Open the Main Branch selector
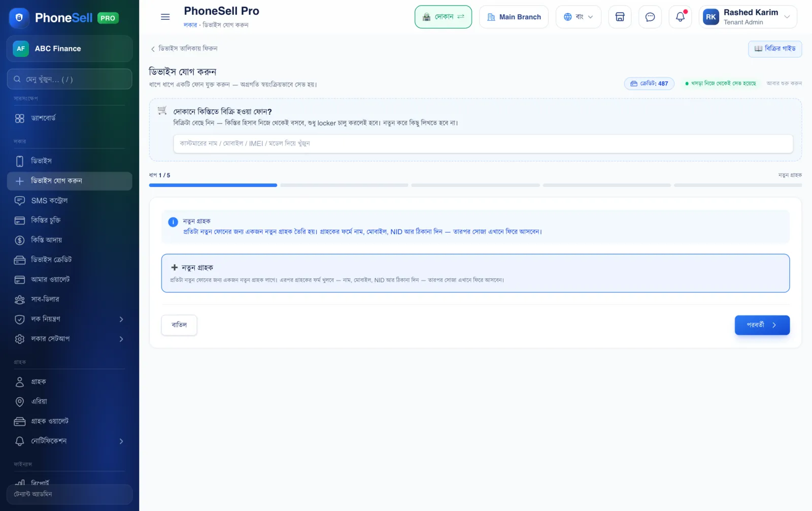 coord(514,17)
